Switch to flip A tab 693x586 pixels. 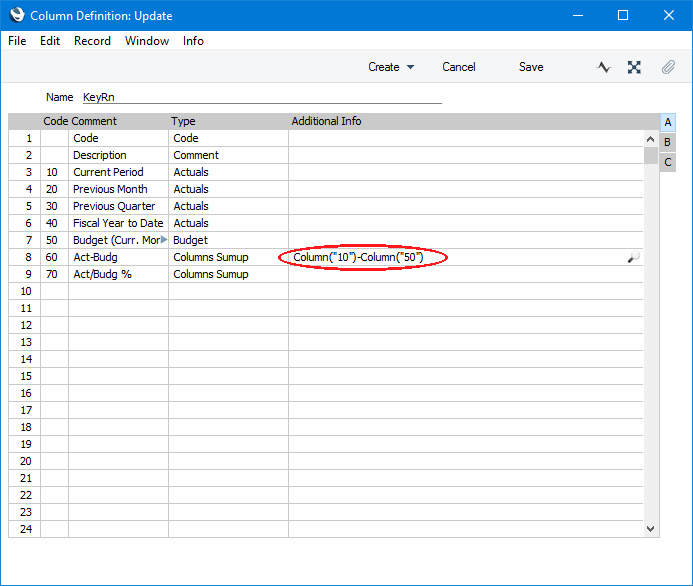668,122
